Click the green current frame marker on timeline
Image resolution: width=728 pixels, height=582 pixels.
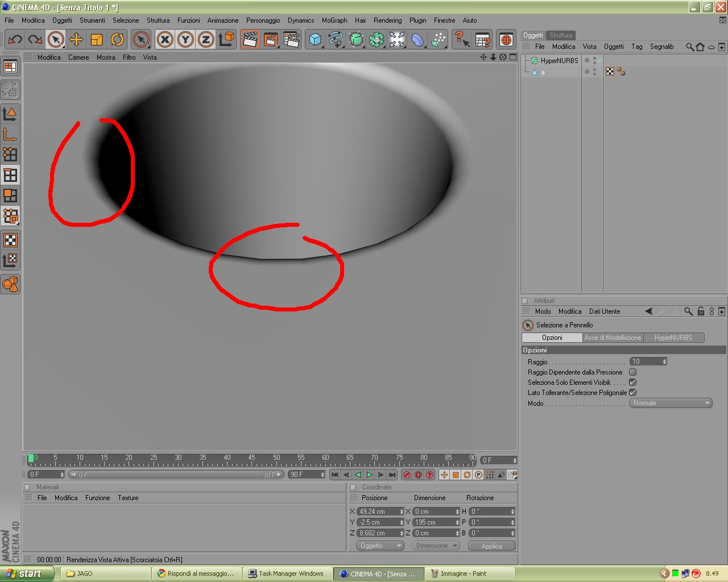point(31,458)
